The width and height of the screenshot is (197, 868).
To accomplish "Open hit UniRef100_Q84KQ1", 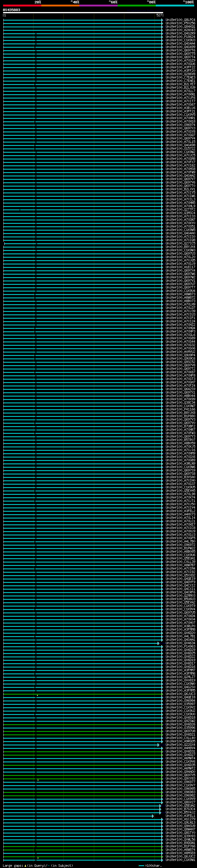I will pyautogui.click(x=180, y=26).
